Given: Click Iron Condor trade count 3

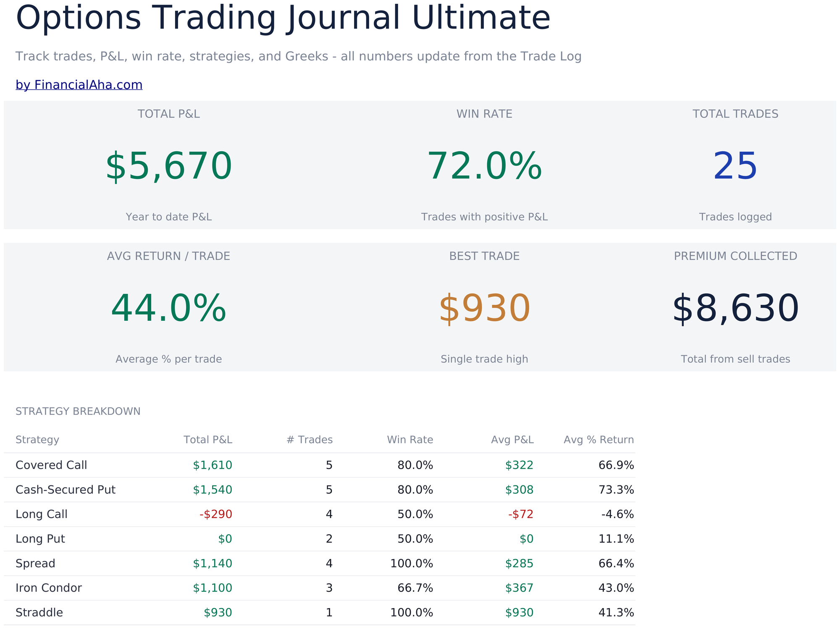Looking at the screenshot, I should (x=329, y=588).
